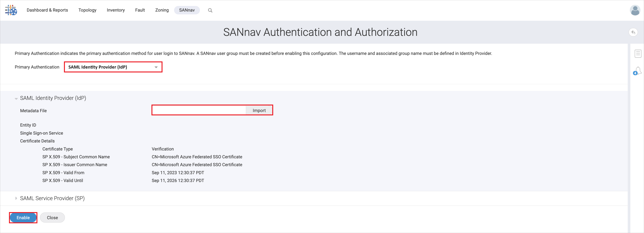Click the page vertical scrollbar
Screen dimensions: 644x233
(x=629, y=137)
